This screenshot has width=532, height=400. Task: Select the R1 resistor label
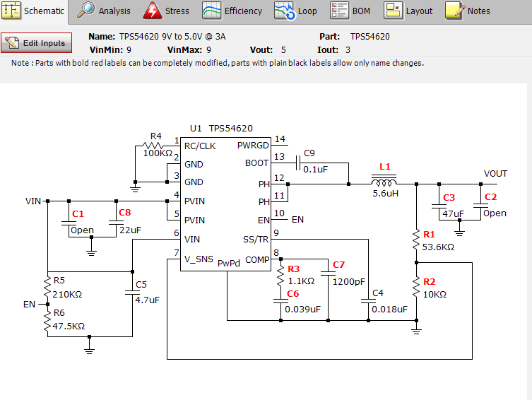tap(429, 234)
